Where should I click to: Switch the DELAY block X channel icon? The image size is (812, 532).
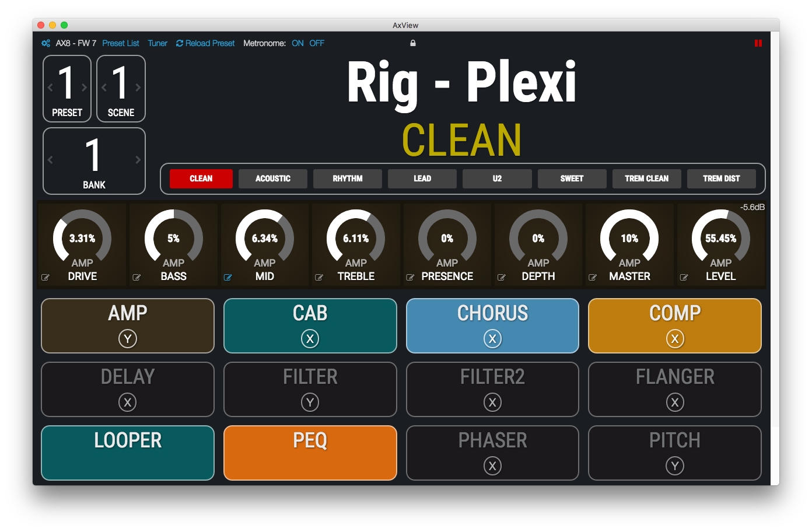128,402
